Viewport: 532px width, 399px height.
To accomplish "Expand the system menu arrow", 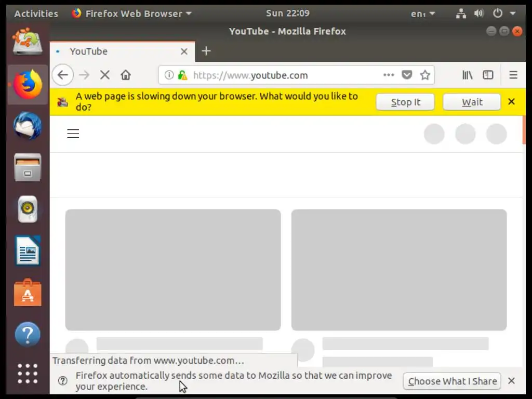I will (x=513, y=14).
